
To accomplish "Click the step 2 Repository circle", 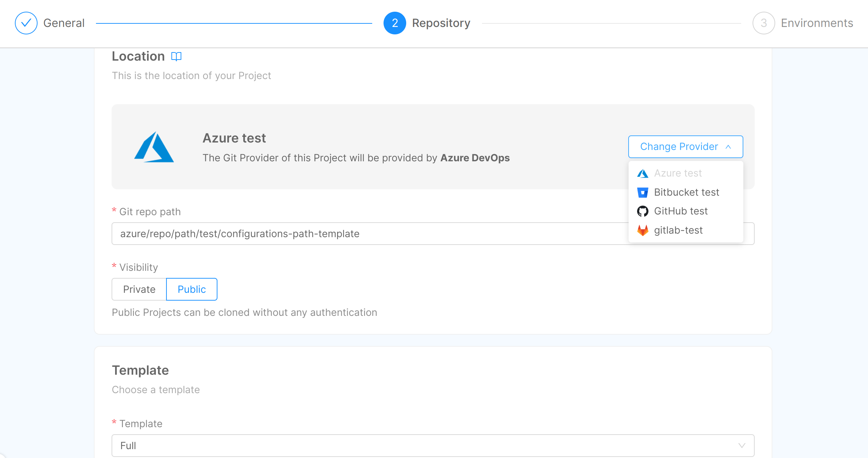I will click(x=395, y=23).
